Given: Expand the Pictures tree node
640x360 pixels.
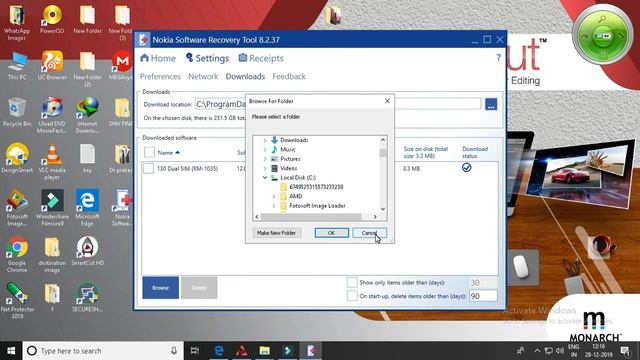Looking at the screenshot, I should [265, 159].
